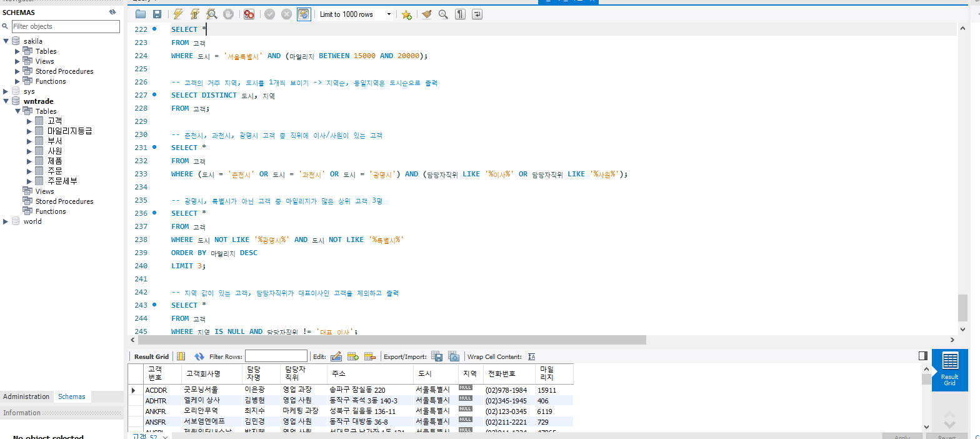Collapse the wntrade Tables node
The height and width of the screenshot is (439, 980).
(x=17, y=111)
